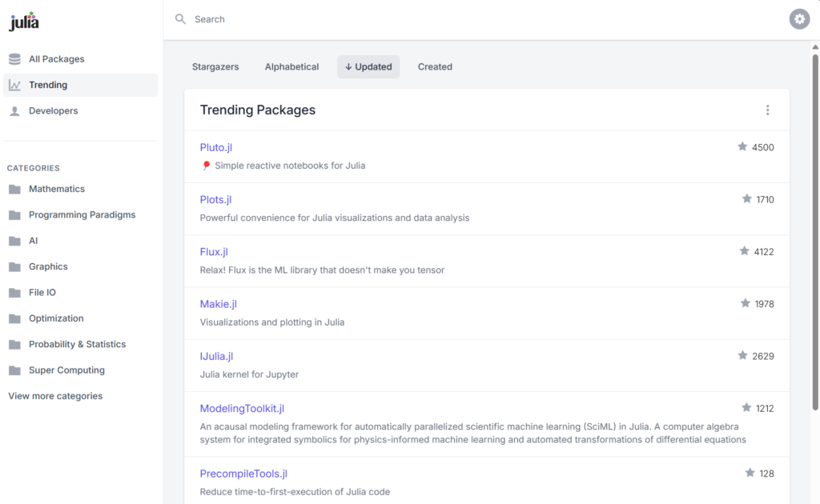Open the PrecompileTools.jl package link
The image size is (820, 504).
pyautogui.click(x=243, y=474)
